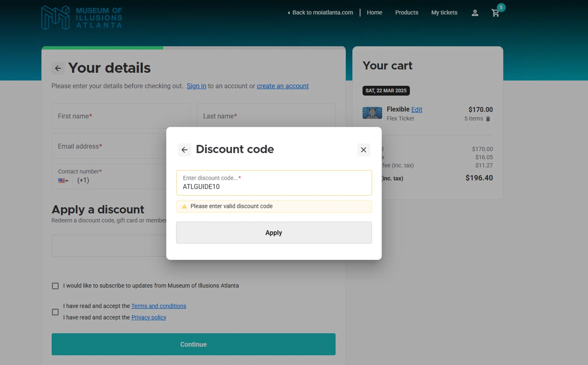The width and height of the screenshot is (588, 365).
Task: Click the Last name field
Action: 266,116
